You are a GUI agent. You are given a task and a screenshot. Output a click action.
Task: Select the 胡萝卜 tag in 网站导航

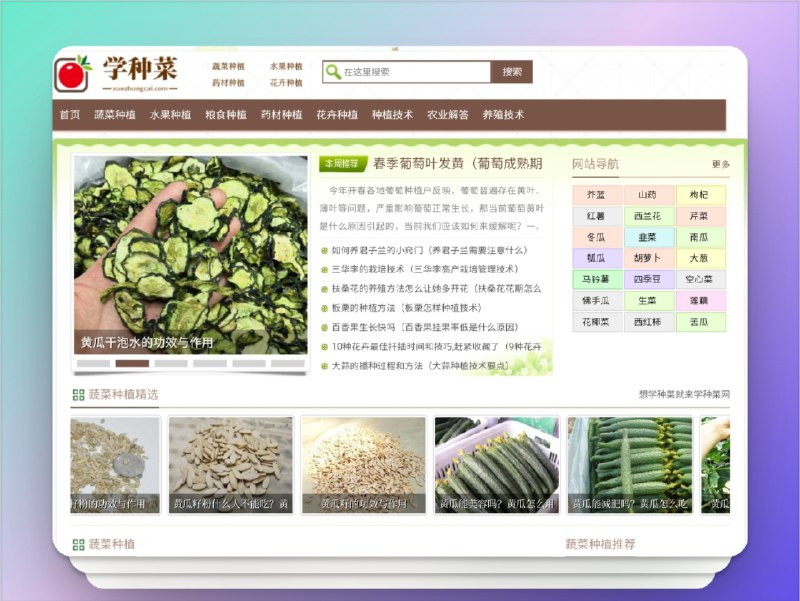[647, 257]
